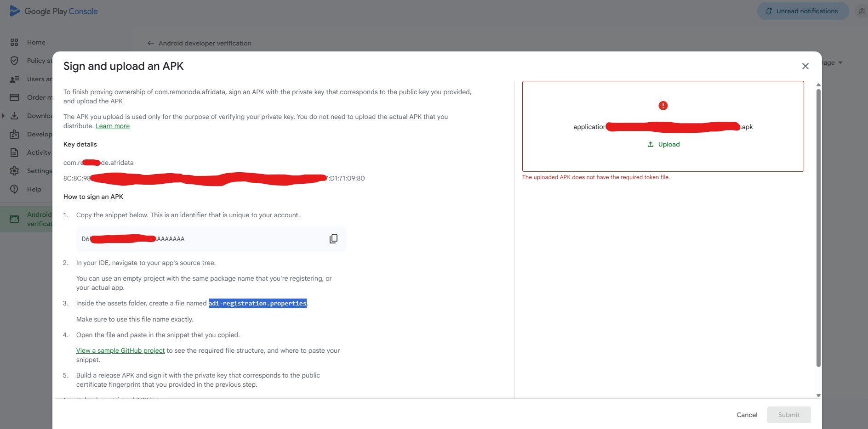This screenshot has height=429, width=868.
Task: Click the Cancel button
Action: click(747, 415)
